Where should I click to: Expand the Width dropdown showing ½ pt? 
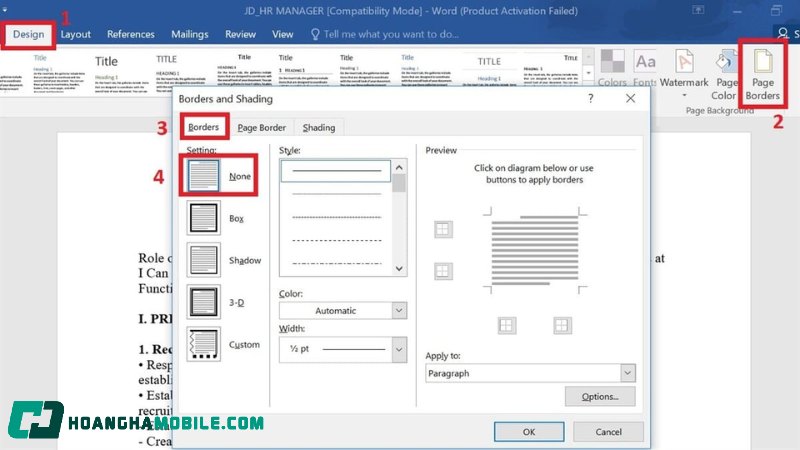(x=342, y=348)
